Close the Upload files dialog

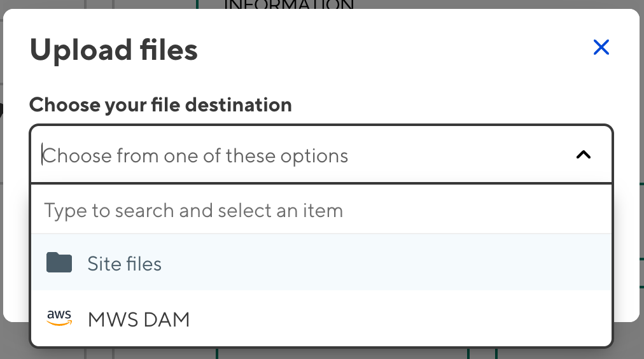pyautogui.click(x=601, y=47)
